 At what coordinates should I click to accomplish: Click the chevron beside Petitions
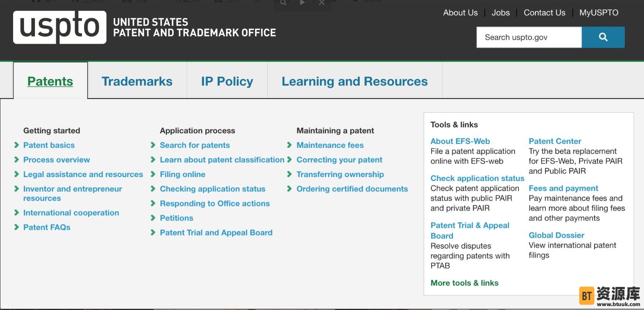coord(153,218)
